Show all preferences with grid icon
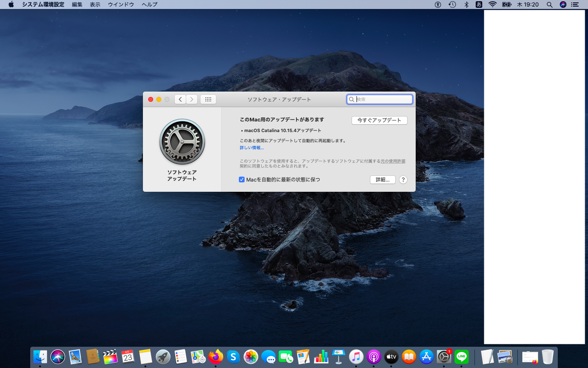This screenshot has height=368, width=588. pyautogui.click(x=208, y=99)
